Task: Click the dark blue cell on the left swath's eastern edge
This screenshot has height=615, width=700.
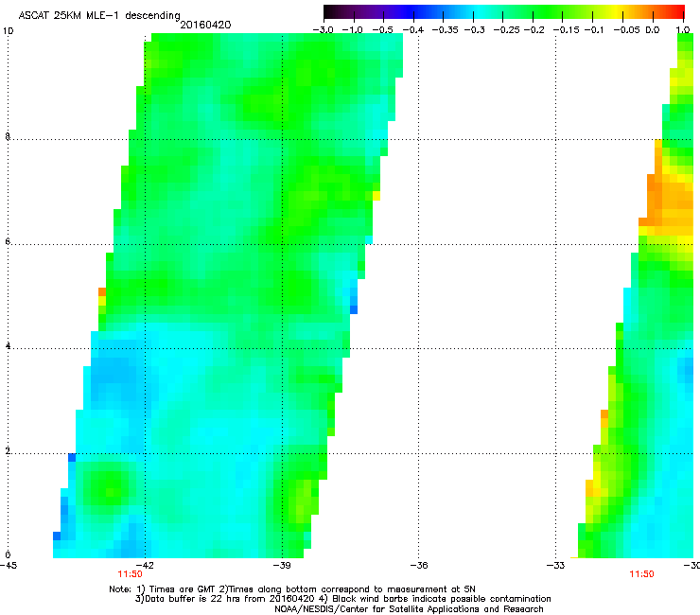Action: [x=354, y=309]
